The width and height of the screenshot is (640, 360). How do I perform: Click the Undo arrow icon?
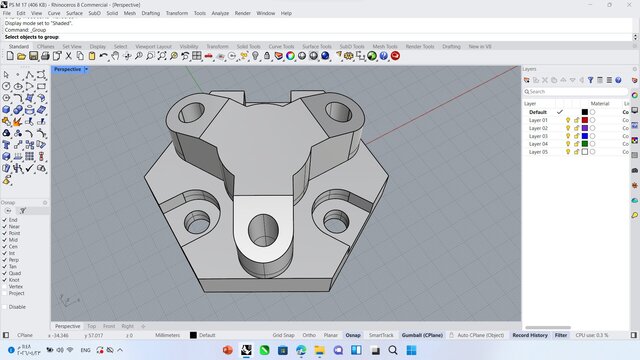pyautogui.click(x=104, y=56)
